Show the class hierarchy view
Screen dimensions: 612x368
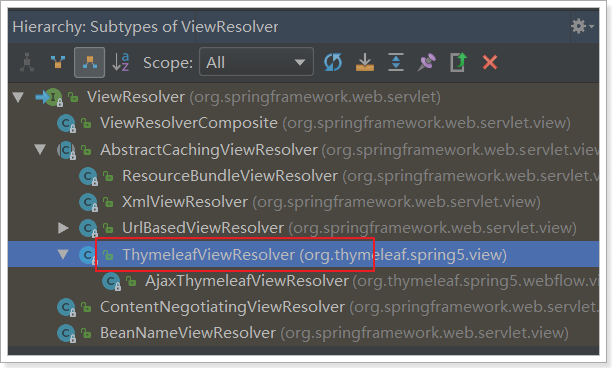27,62
